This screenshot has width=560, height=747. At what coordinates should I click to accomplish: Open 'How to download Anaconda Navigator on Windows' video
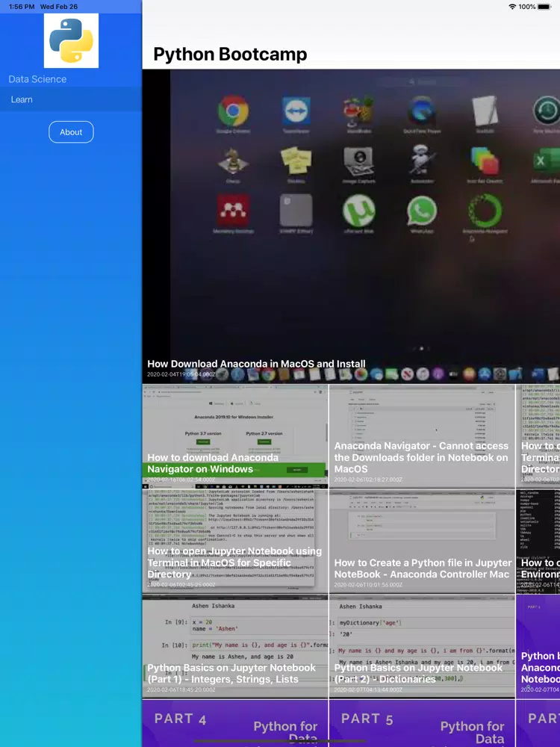tap(235, 436)
